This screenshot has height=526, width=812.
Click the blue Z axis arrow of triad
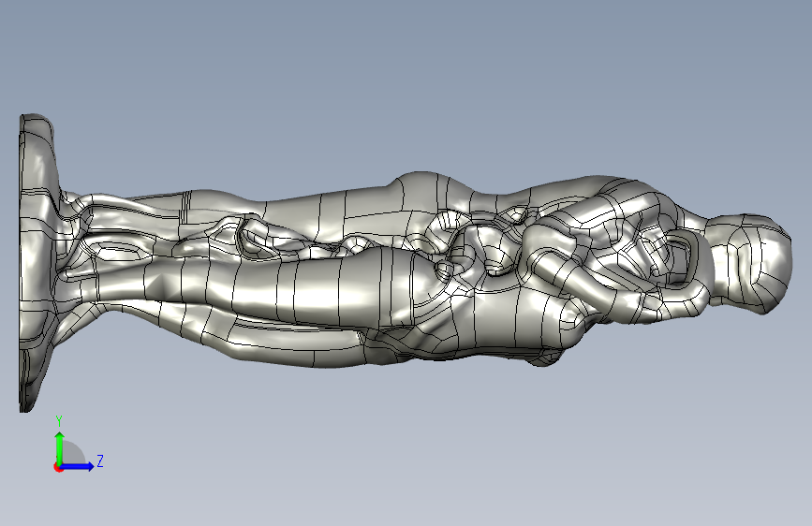pyautogui.click(x=78, y=466)
